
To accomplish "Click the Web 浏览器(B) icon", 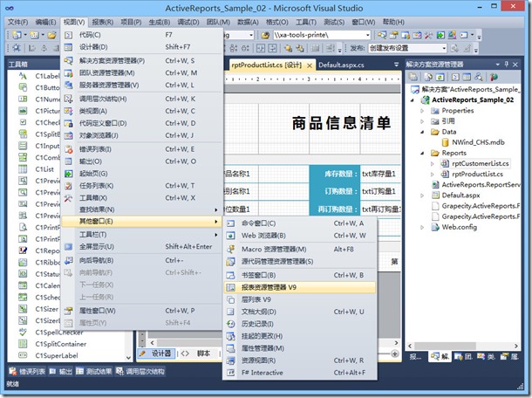I will click(x=231, y=236).
